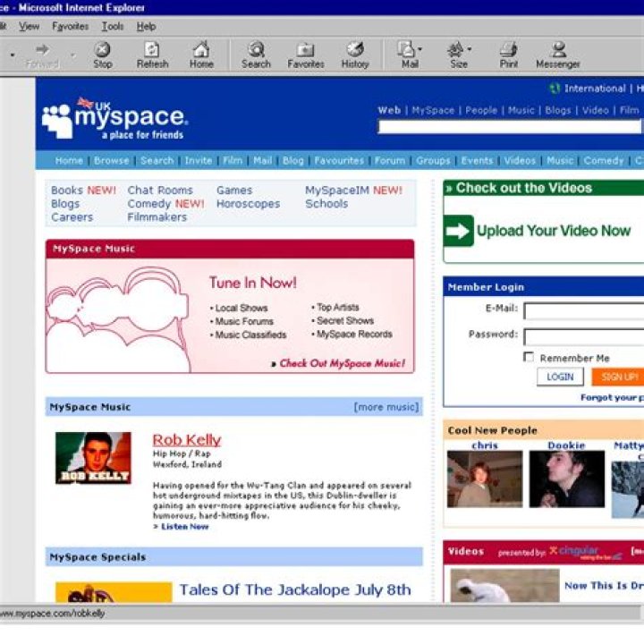Screen dimensions: 644x644
Task: Click the MySpace UK logo
Action: [115, 118]
